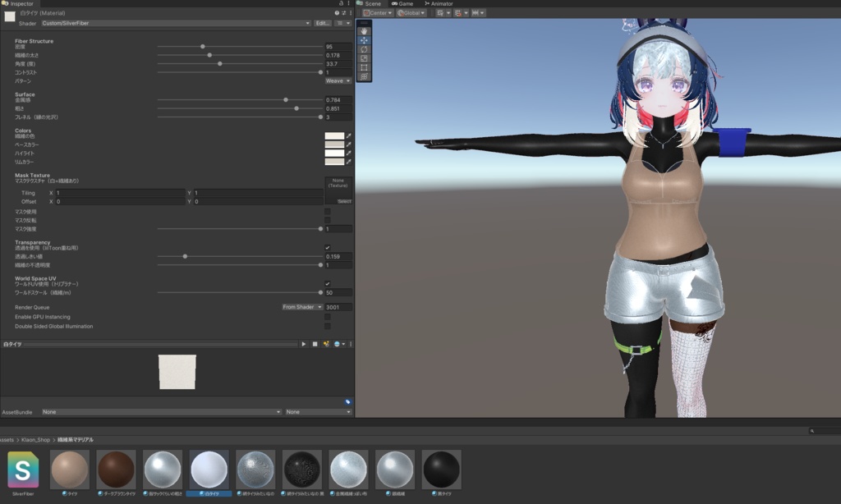The height and width of the screenshot is (504, 841).
Task: Switch to the Game tab
Action: click(402, 3)
